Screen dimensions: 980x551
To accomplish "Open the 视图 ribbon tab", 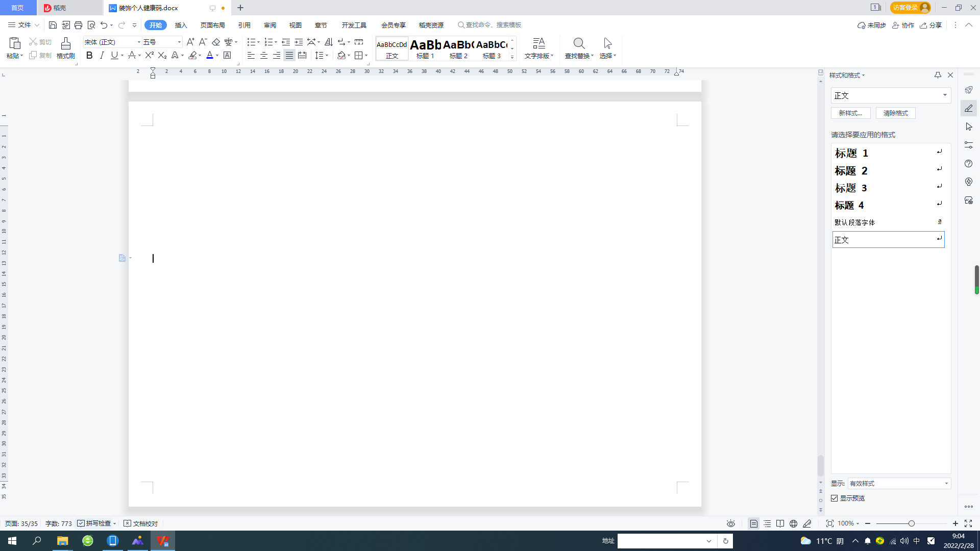I will click(x=296, y=25).
